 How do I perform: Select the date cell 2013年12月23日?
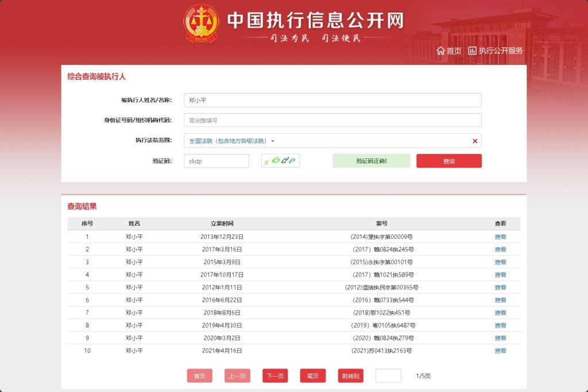(222, 237)
